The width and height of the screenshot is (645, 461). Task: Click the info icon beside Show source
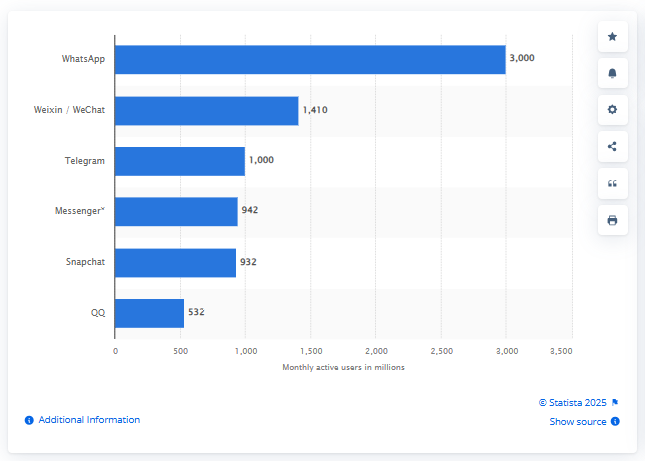615,422
